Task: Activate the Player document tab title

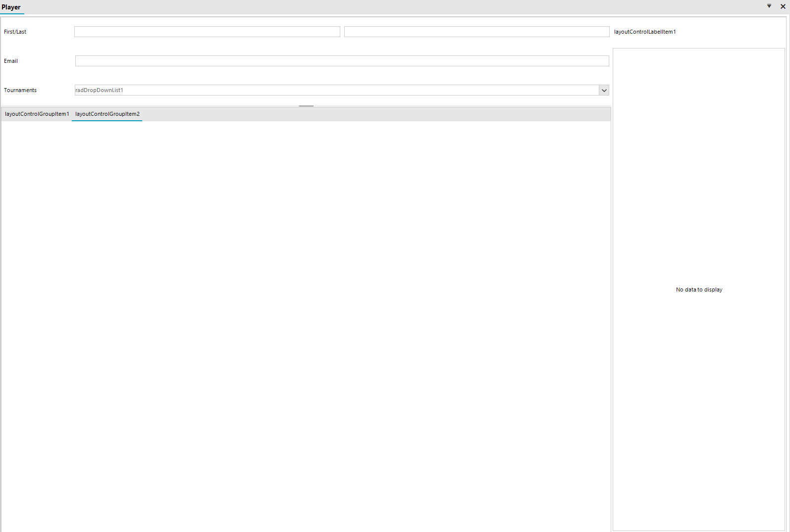Action: pyautogui.click(x=11, y=7)
